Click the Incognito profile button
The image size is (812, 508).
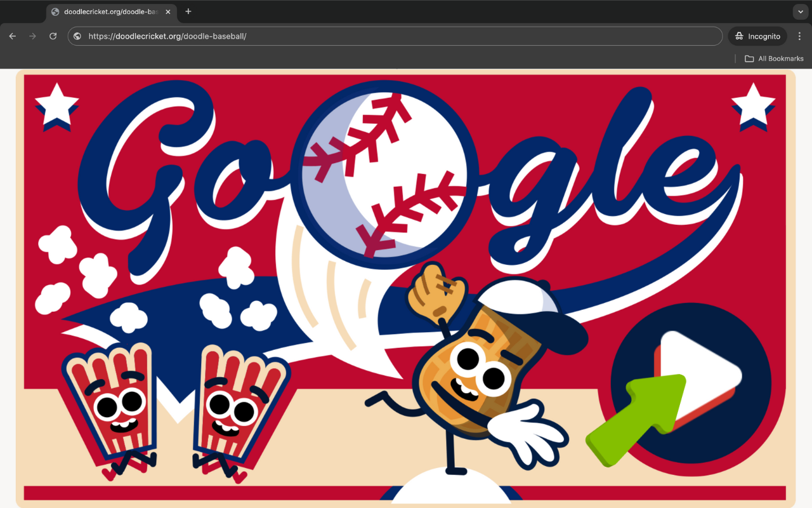[757, 36]
